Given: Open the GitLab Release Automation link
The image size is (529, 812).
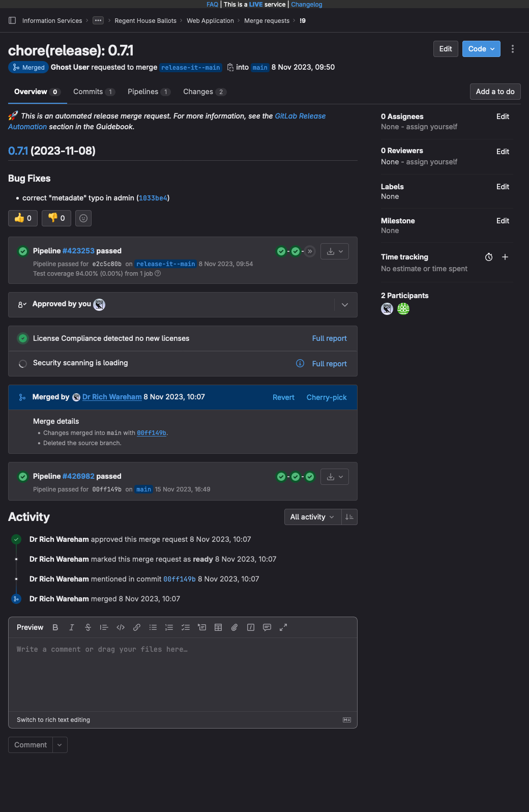Looking at the screenshot, I should 300,116.
